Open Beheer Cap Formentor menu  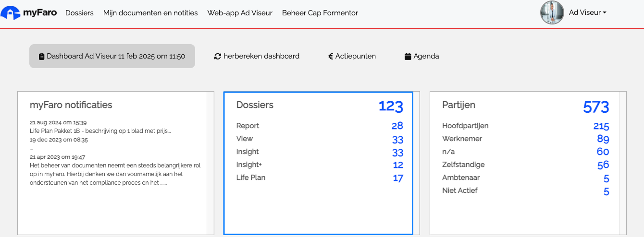[x=320, y=13]
